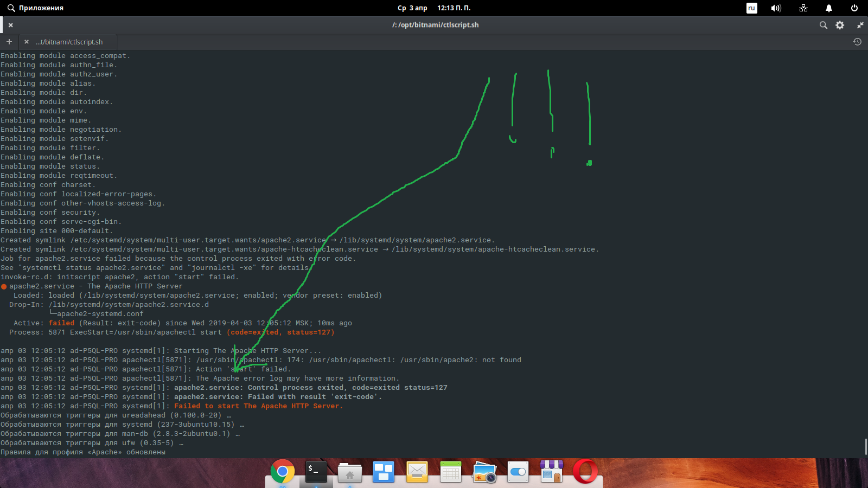Open Terminal from the dock

pos(316,472)
